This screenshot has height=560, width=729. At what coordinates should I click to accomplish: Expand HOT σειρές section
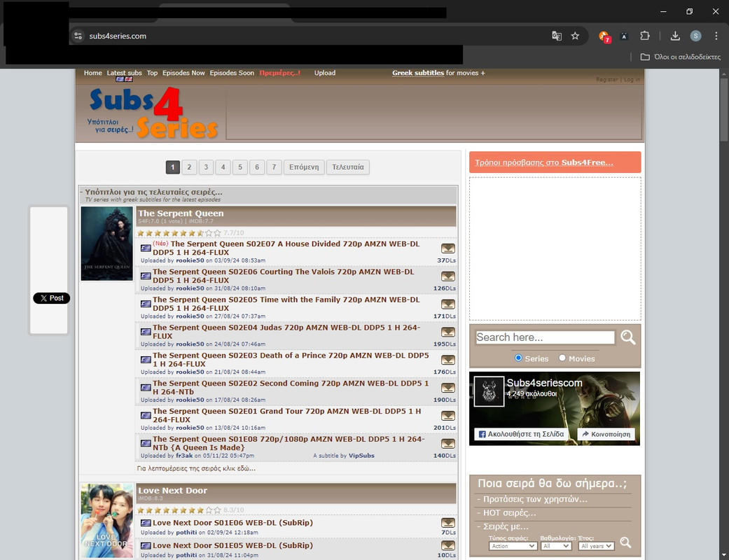pos(507,512)
